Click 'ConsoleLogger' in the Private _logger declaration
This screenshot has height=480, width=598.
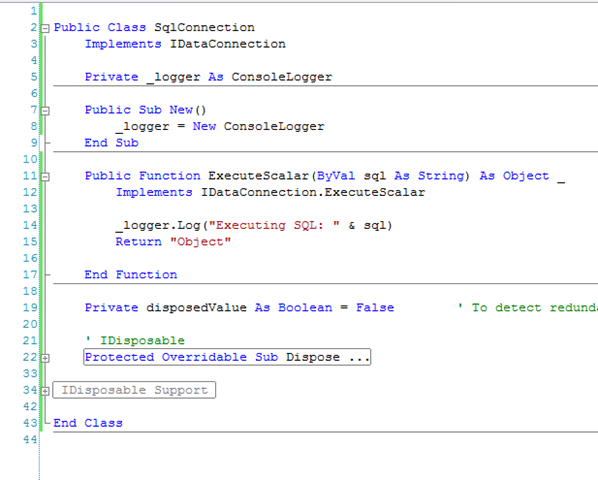(x=281, y=77)
